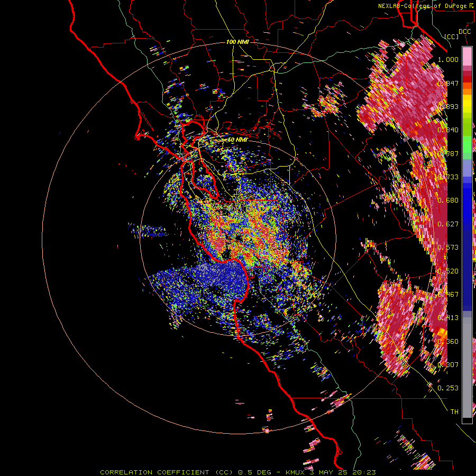The image size is (476, 476).
Task: Click the 0.253 legend value
Action: pos(448,388)
